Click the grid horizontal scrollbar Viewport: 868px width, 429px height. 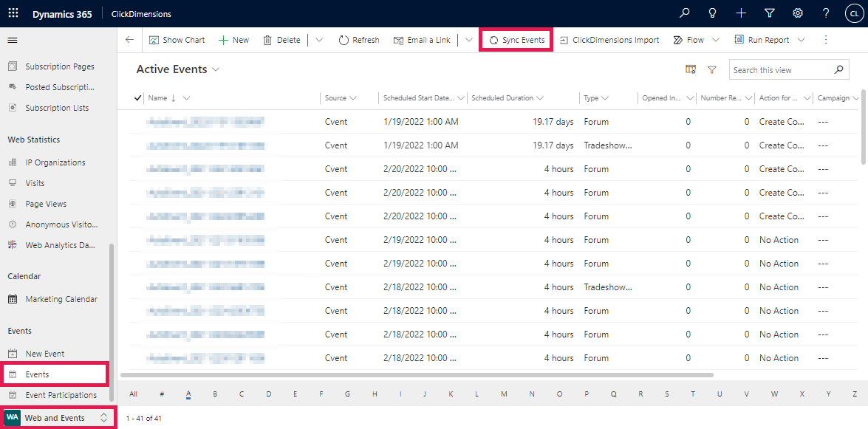coord(417,375)
